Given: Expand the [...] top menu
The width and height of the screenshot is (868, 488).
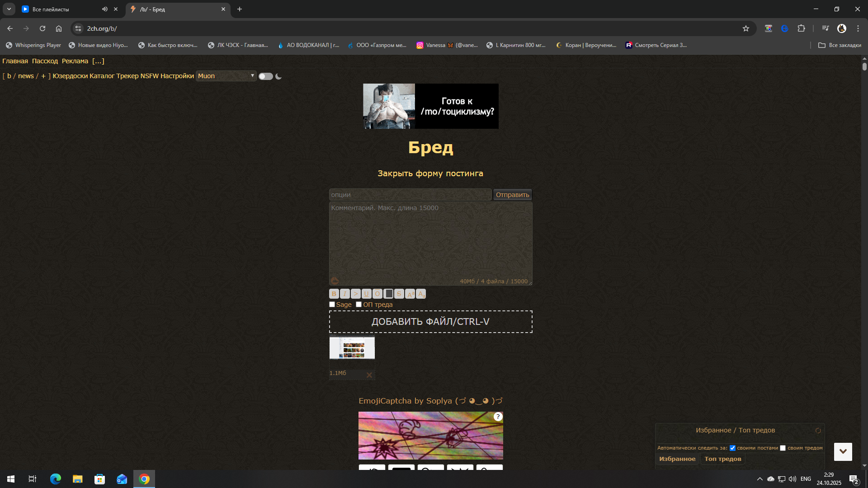Looking at the screenshot, I should click(98, 61).
